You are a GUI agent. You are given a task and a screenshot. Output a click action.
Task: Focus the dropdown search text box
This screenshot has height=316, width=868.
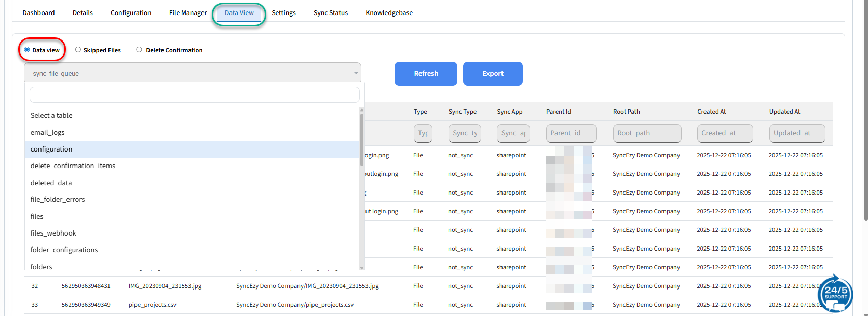195,95
